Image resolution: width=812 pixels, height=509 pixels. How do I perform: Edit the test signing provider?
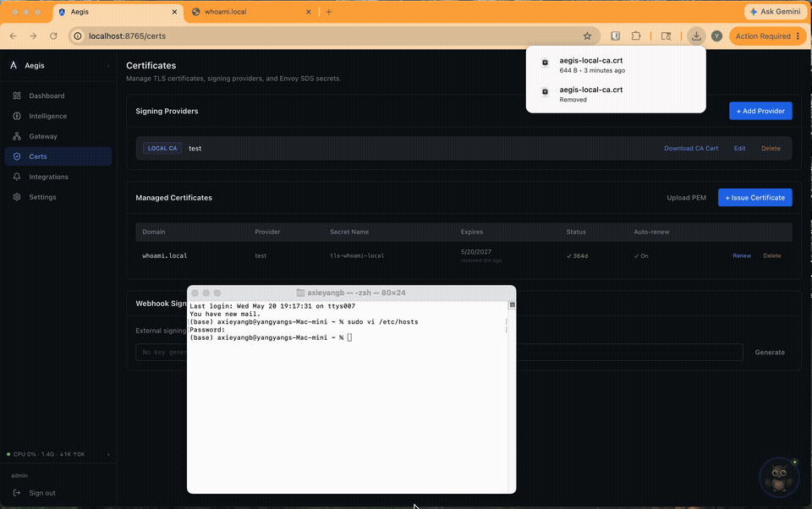739,148
